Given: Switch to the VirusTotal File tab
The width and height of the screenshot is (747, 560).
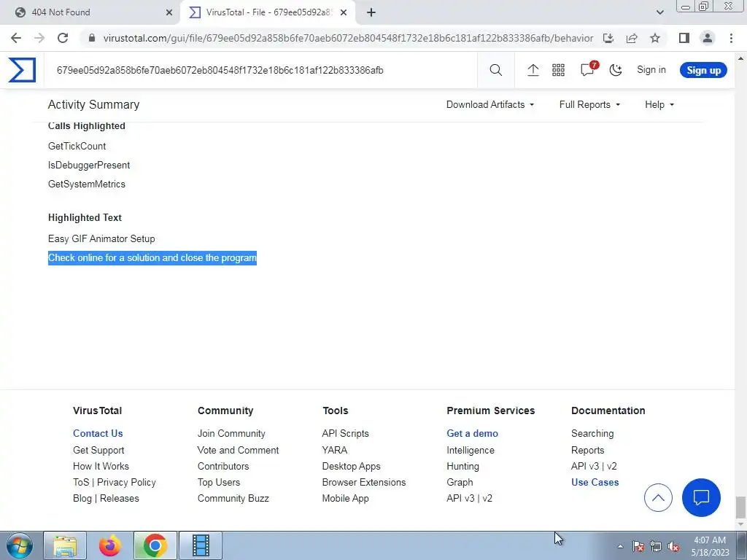Looking at the screenshot, I should pos(268,12).
